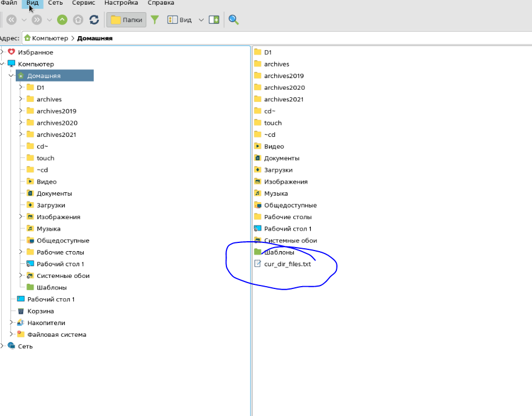This screenshot has width=532, height=416.
Task: Add a new panel with the plus icon
Action: click(214, 20)
